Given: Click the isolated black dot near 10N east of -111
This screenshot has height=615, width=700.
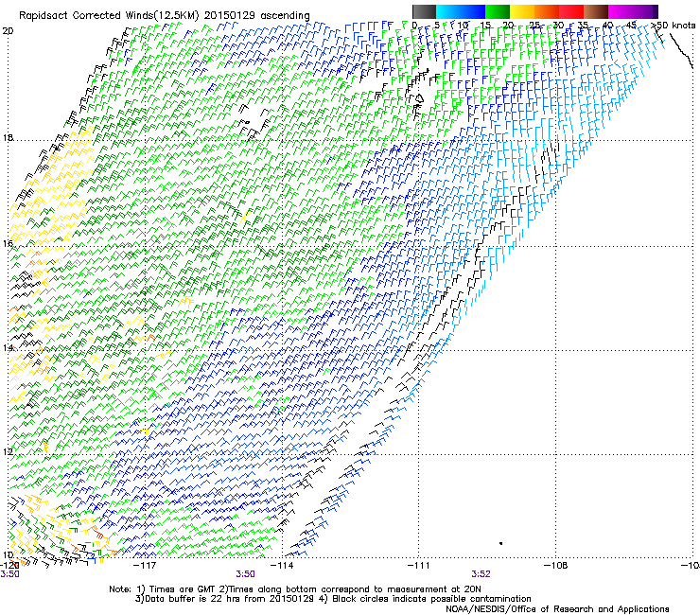Looking at the screenshot, I should (501, 543).
